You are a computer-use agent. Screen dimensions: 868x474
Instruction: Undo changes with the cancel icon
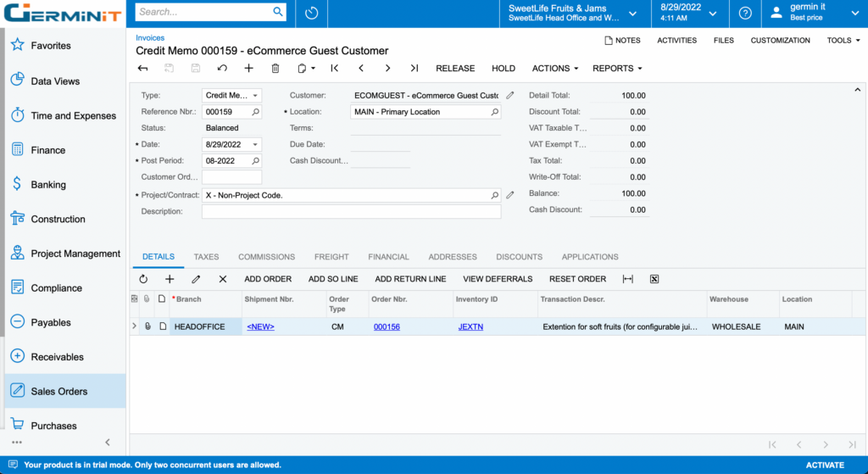222,68
